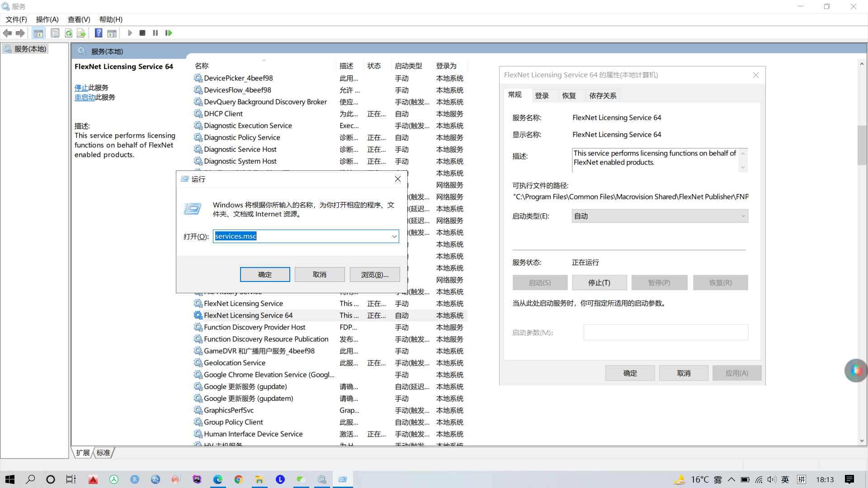Open the notification center icon

pyautogui.click(x=849, y=479)
